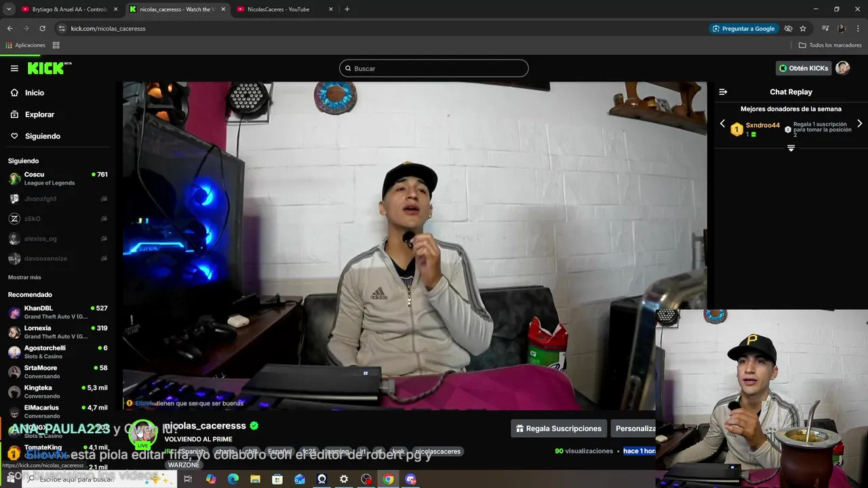
Task: Open Kingteka recommended channel
Action: [x=58, y=392]
